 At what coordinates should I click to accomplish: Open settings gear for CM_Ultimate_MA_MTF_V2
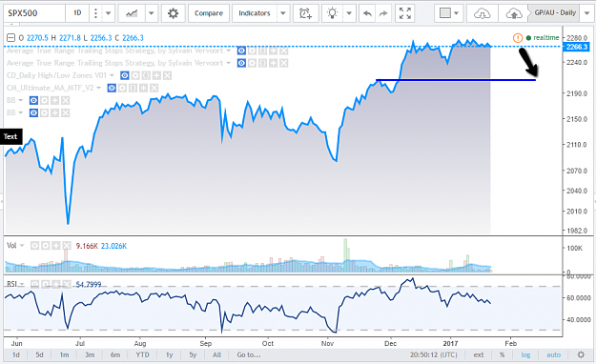(122, 89)
